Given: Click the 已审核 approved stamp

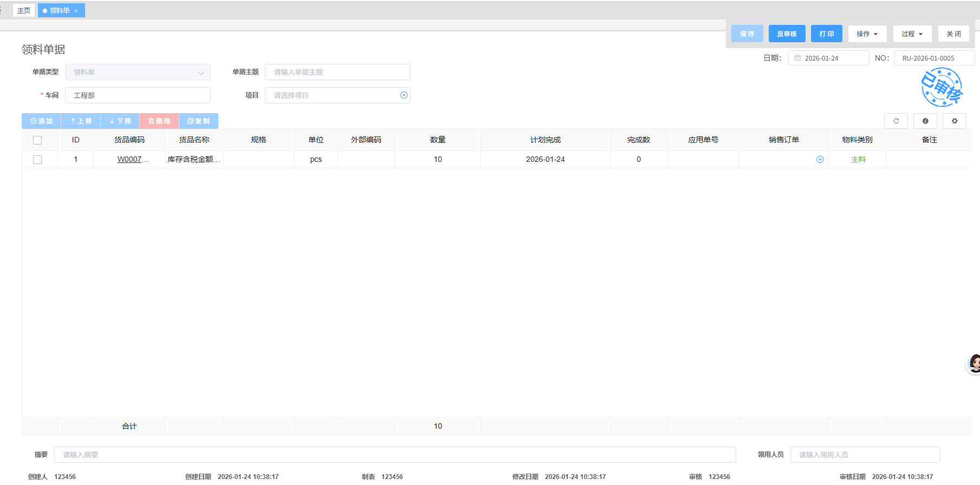Looking at the screenshot, I should 942,88.
